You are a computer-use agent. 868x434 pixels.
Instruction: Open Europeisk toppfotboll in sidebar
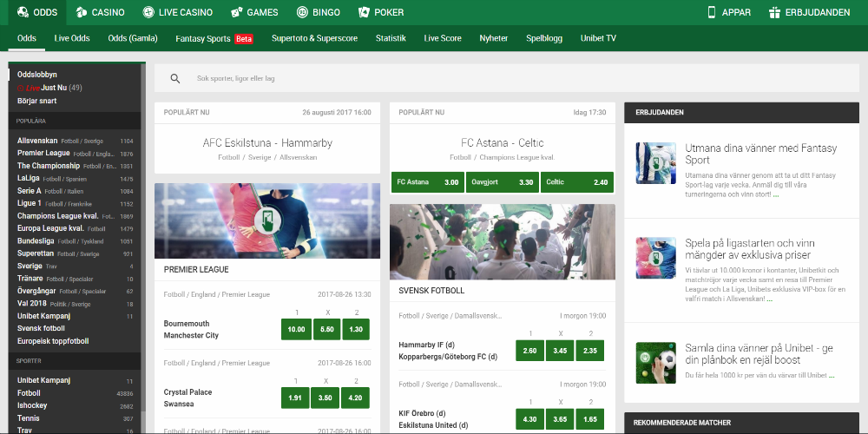(x=53, y=341)
